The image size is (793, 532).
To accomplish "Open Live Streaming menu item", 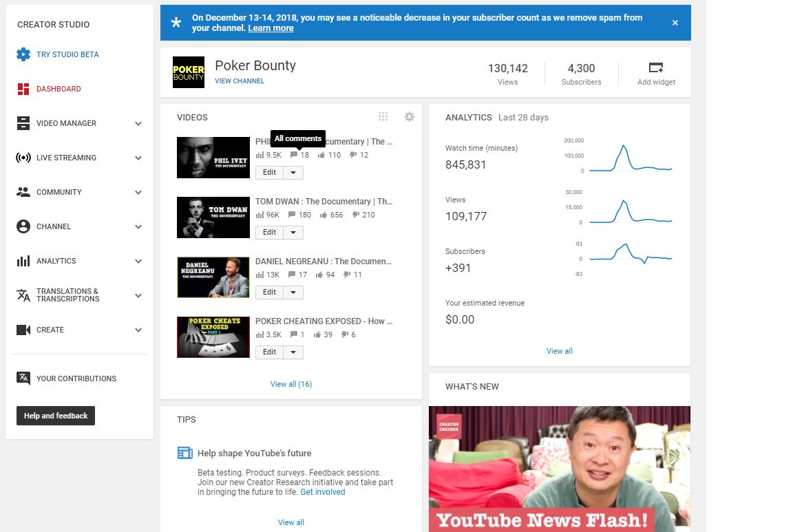I will [66, 158].
